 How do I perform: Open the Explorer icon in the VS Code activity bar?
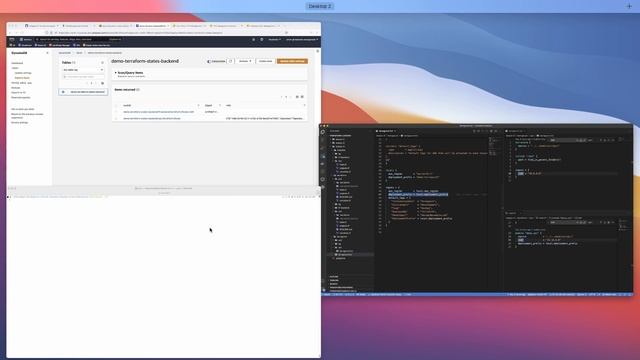323,132
